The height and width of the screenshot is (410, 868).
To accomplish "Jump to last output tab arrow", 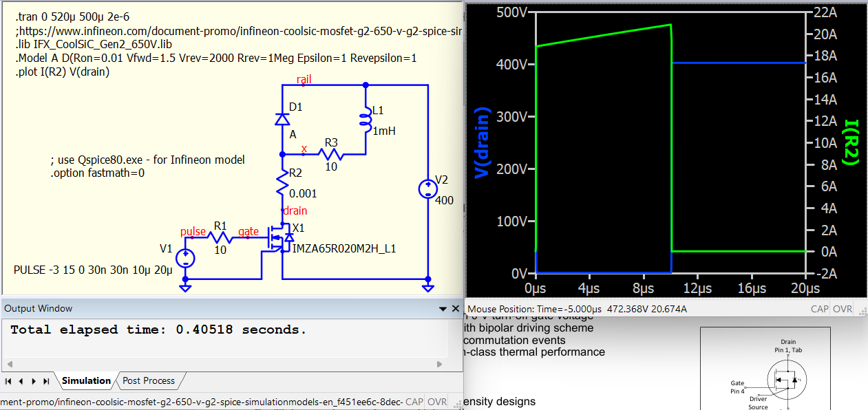I will (x=46, y=381).
